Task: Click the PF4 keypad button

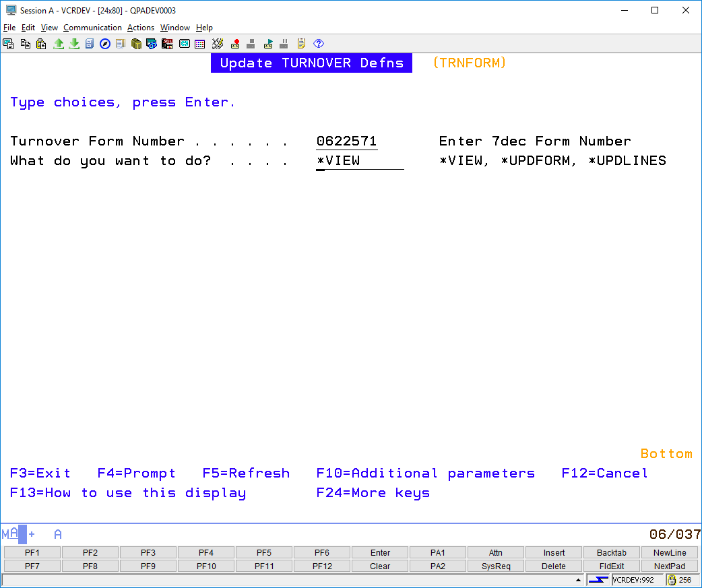Action: point(206,553)
